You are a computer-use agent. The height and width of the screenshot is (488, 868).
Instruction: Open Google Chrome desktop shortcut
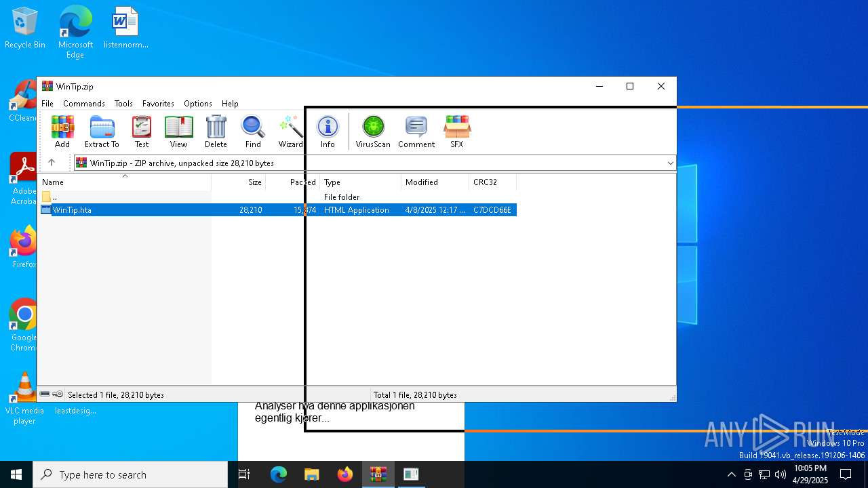tap(24, 325)
